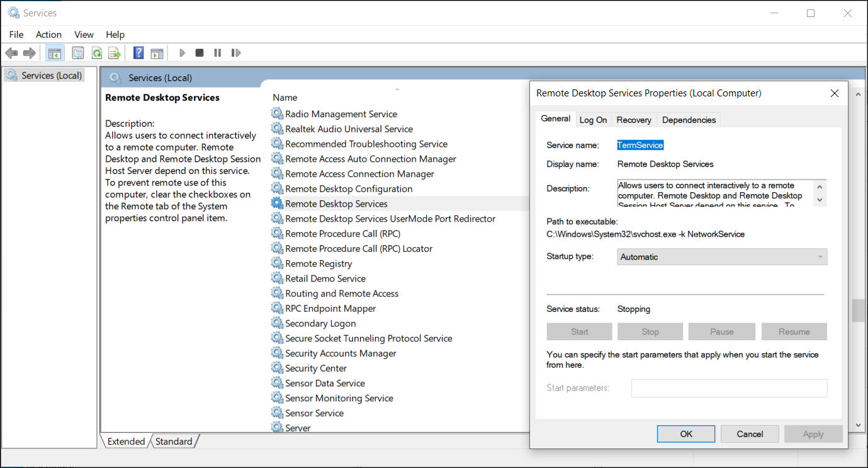Switch to the Standard view tab

174,441
